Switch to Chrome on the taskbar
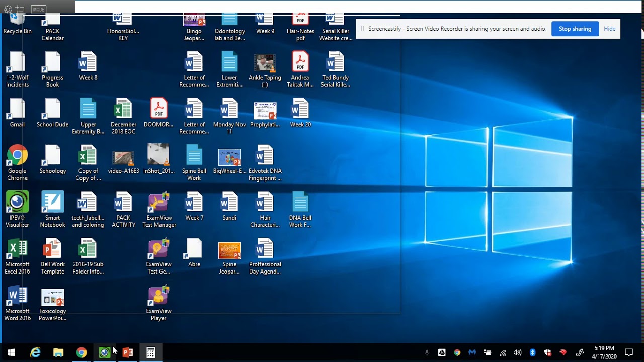This screenshot has height=362, width=644. (x=82, y=352)
